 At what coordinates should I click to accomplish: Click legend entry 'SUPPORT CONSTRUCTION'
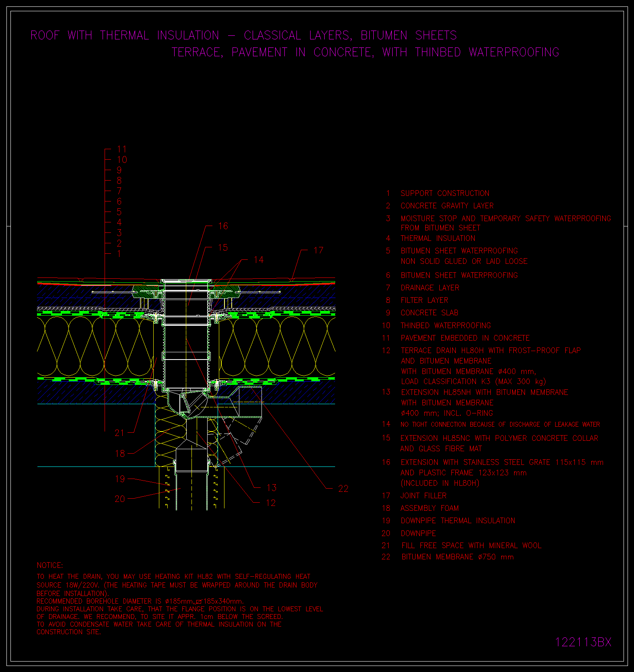tap(445, 193)
